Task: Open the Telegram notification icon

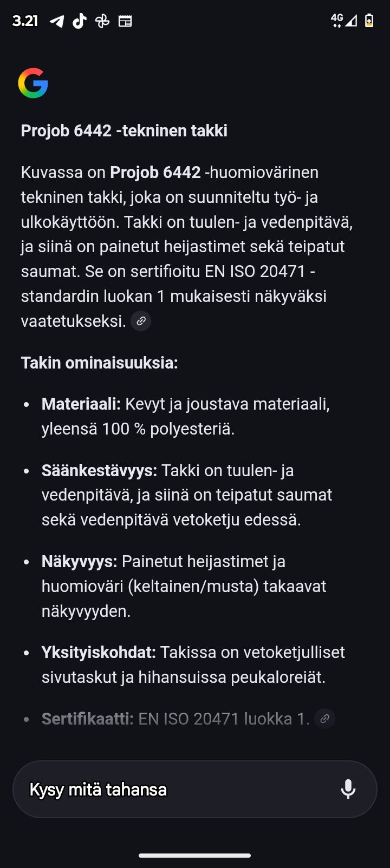Action: click(56, 21)
